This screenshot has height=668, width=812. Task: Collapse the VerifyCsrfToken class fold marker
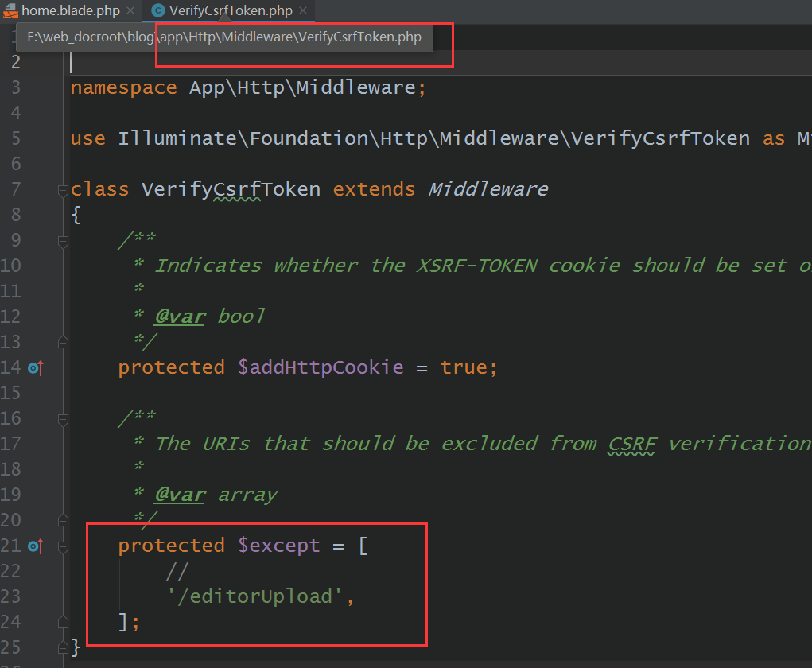(x=63, y=191)
